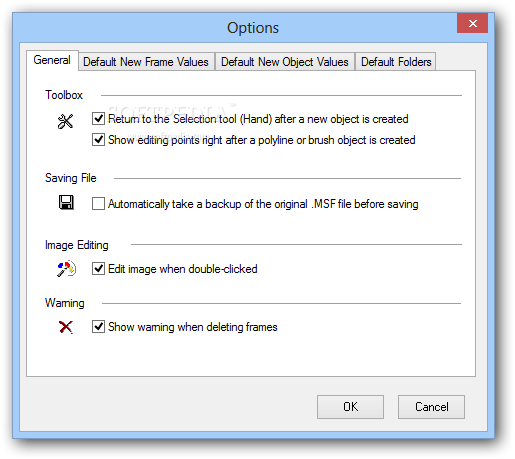Image resolution: width=515 pixels, height=459 pixels.
Task: Click the Image Editing section heading
Action: [77, 245]
